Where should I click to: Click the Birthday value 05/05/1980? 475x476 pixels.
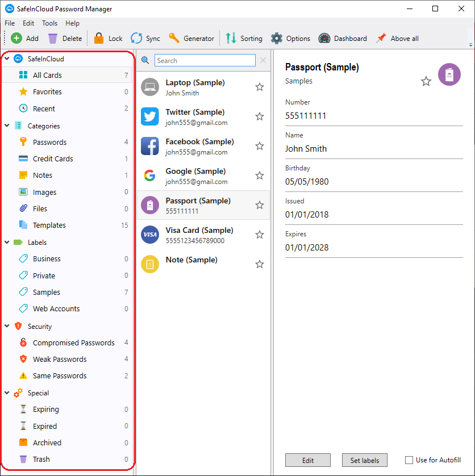(x=307, y=182)
